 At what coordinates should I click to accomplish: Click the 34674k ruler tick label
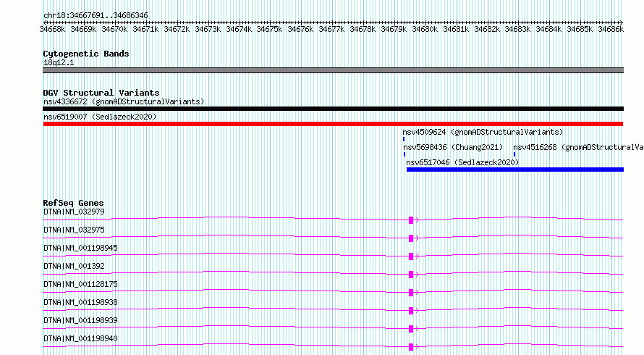239,29
